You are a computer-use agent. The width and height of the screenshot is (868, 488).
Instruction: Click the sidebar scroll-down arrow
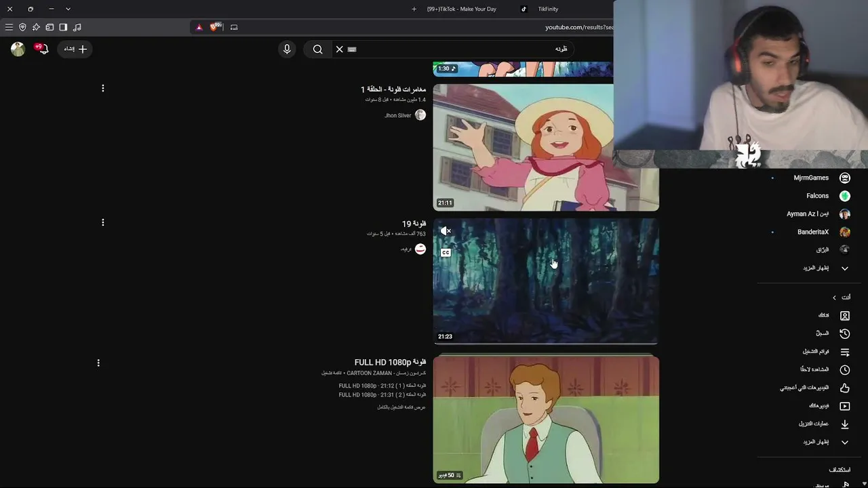(x=864, y=484)
